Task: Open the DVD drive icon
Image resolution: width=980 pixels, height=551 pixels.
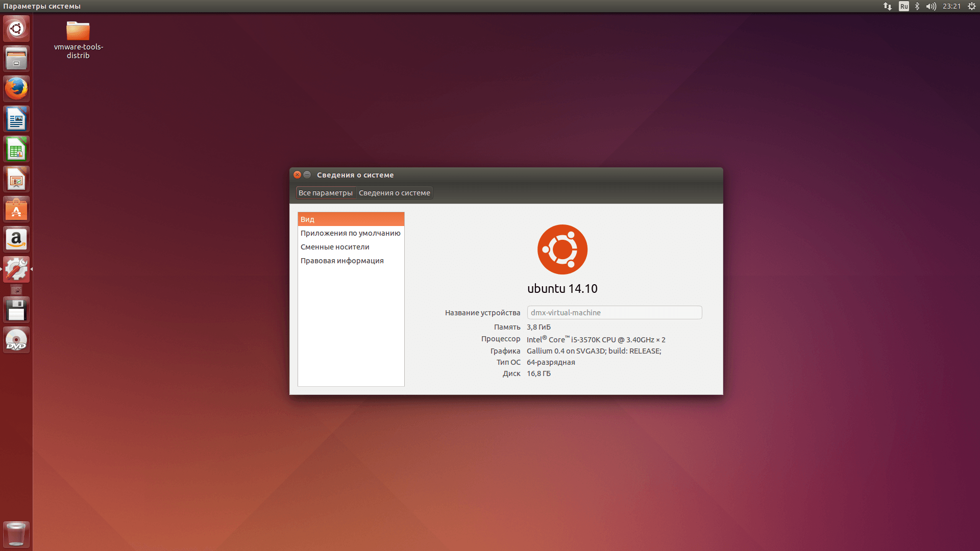Action: [16, 340]
